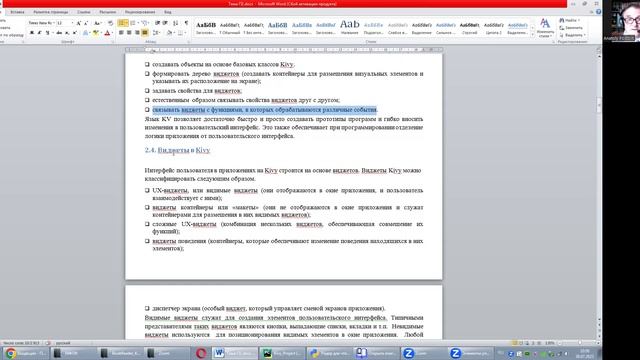Open the Kivy Project image taskbar item

click(282, 353)
